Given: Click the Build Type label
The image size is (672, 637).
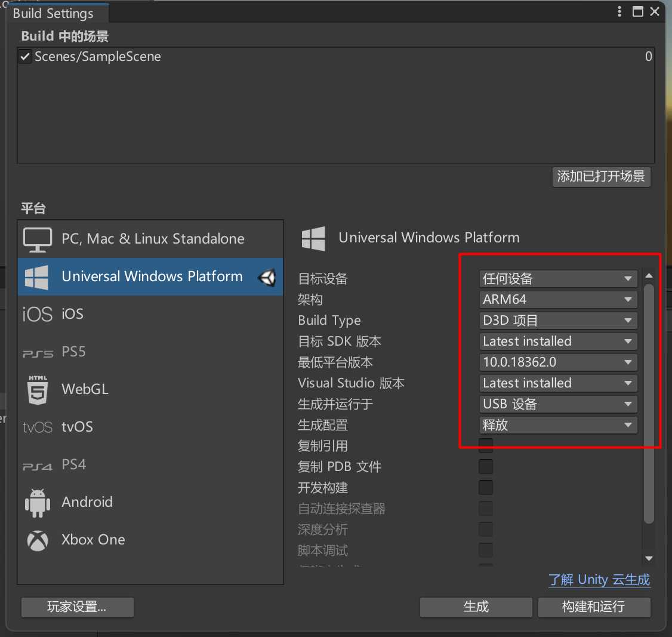Looking at the screenshot, I should [329, 321].
